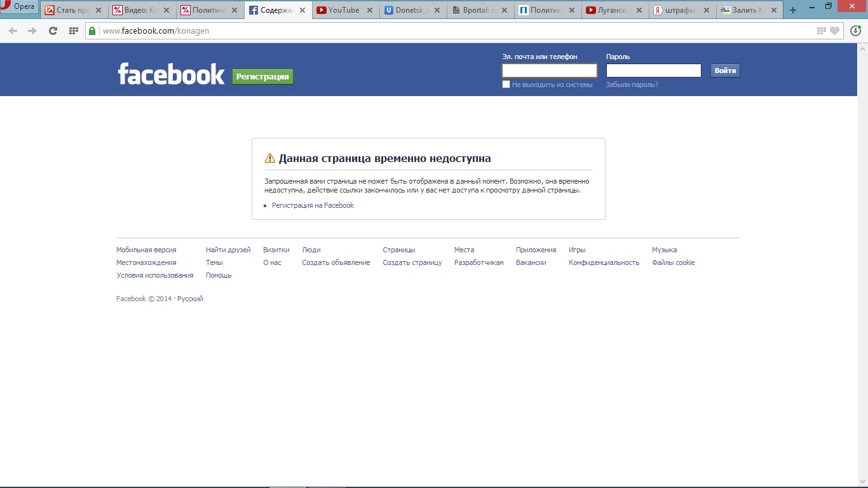Open 'Регистрация на Facebook' link
This screenshot has height=488, width=868.
pyautogui.click(x=313, y=205)
